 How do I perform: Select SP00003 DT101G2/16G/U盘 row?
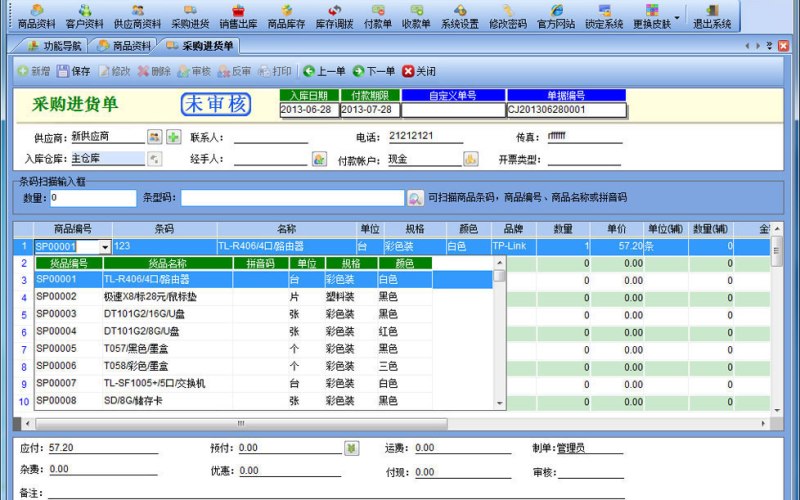pyautogui.click(x=234, y=314)
